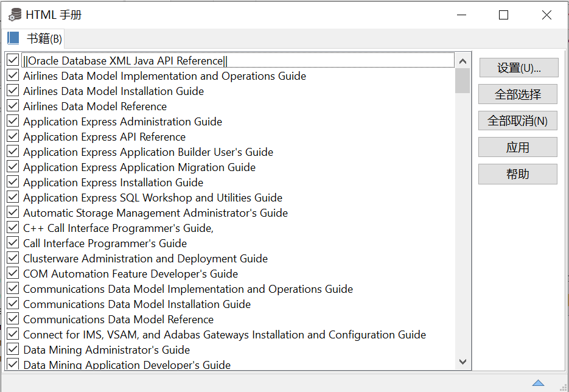Toggle Application Express SQL Workshop checkbox

pos(13,197)
